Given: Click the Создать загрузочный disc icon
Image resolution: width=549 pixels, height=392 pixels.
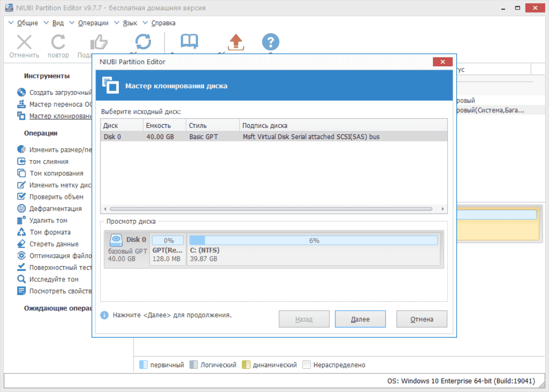Looking at the screenshot, I should coord(21,92).
